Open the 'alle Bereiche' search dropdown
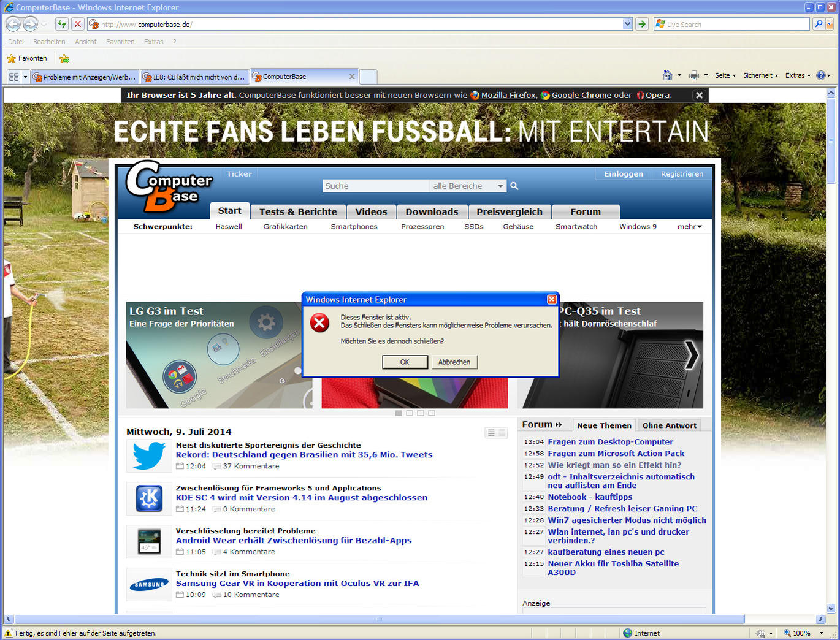This screenshot has height=640, width=840. click(468, 186)
